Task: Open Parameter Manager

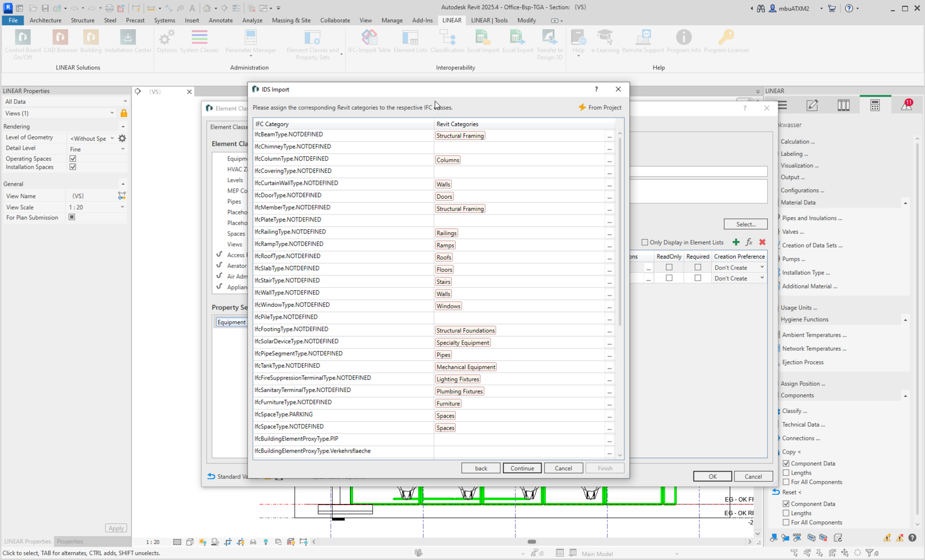Action: tap(250, 43)
